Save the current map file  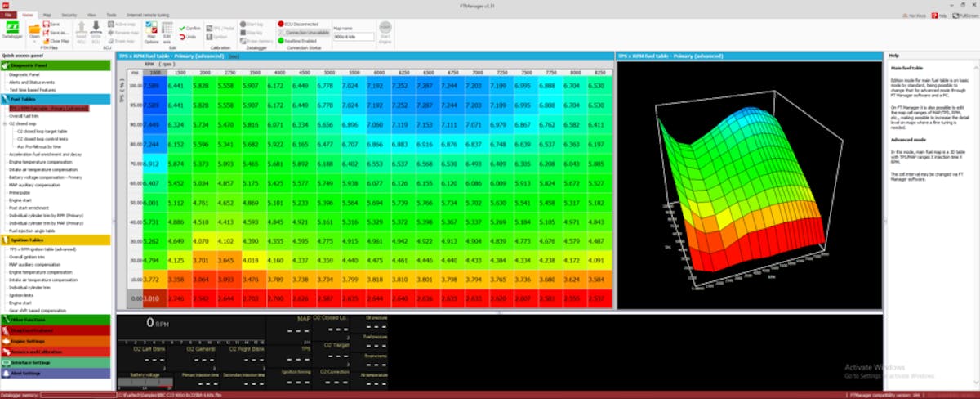54,25
